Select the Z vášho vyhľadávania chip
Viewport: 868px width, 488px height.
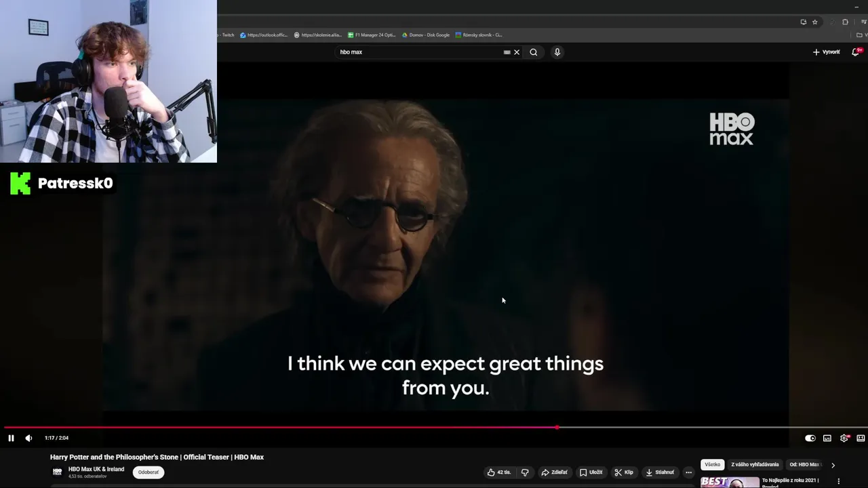(755, 464)
